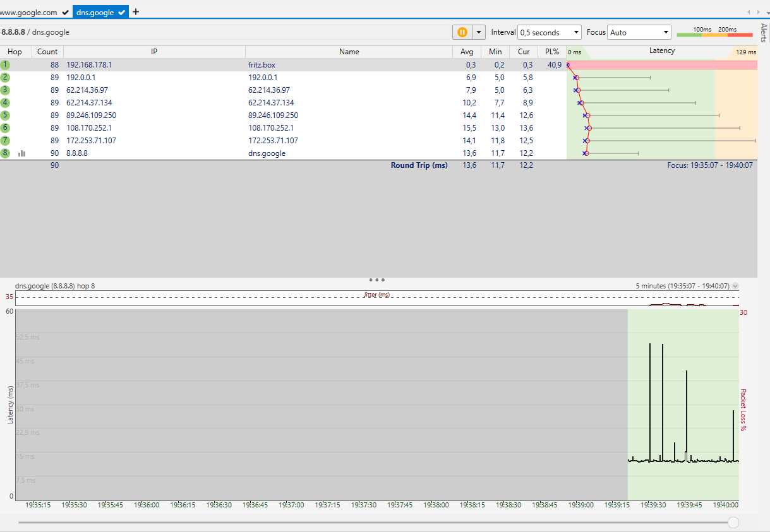This screenshot has height=532, width=770.
Task: Click the Round Trip (ms) summary label
Action: 419,165
